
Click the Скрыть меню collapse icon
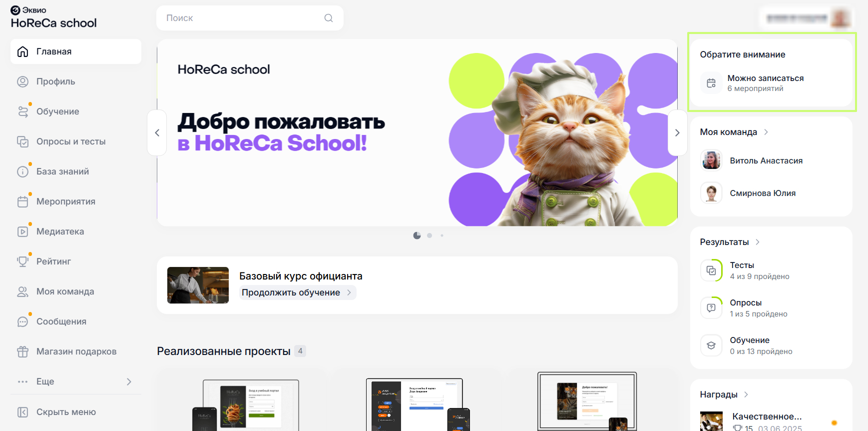22,412
